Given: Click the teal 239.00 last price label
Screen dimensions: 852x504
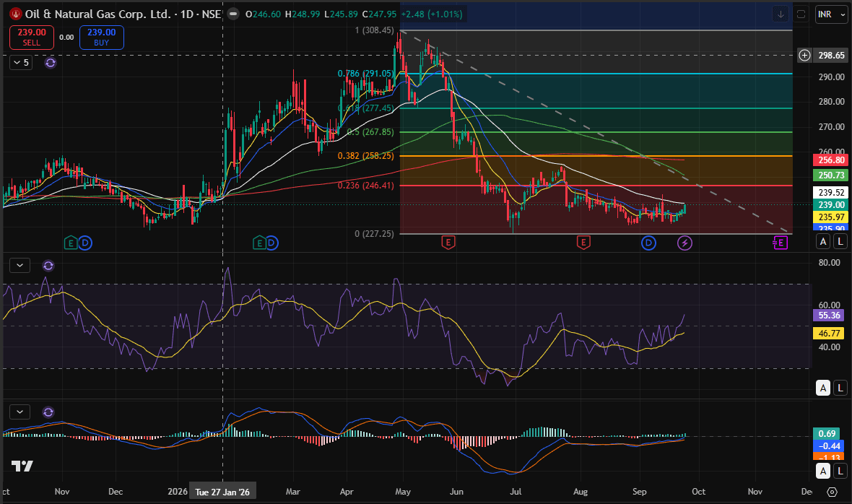Looking at the screenshot, I should pos(831,205).
